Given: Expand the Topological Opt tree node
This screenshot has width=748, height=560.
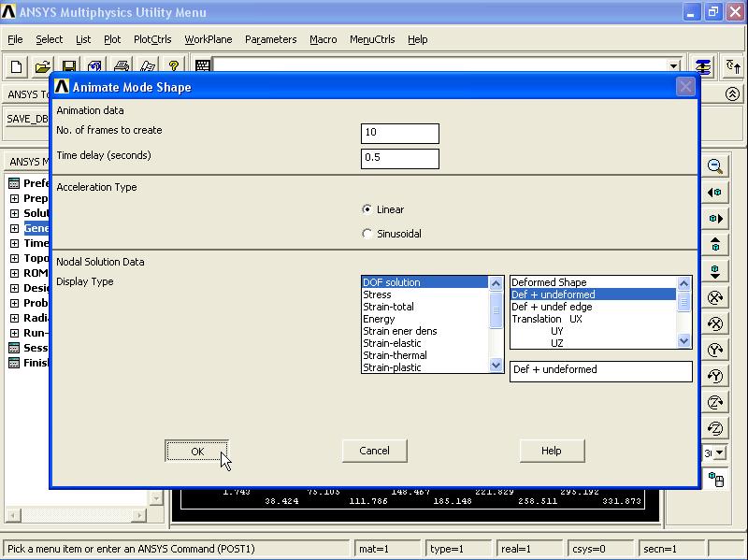Looking at the screenshot, I should point(14,258).
